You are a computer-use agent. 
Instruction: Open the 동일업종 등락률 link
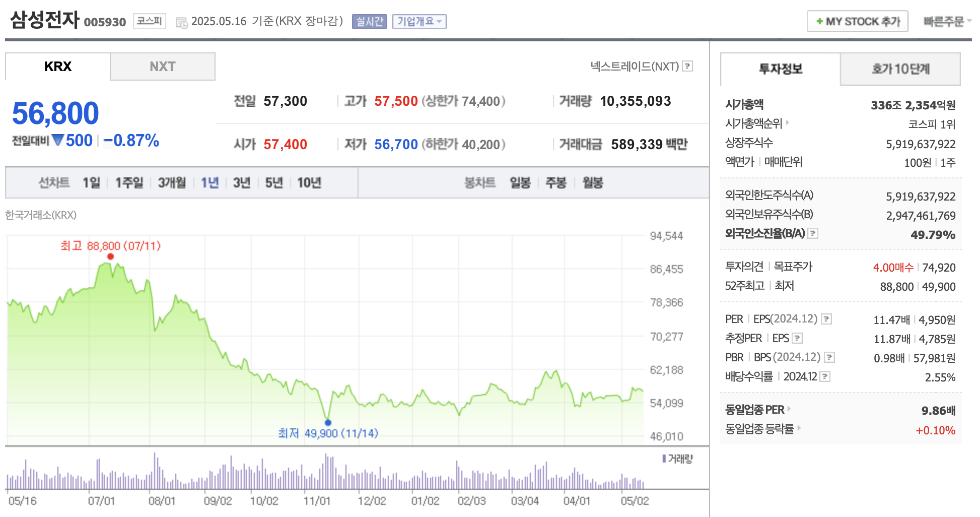coord(759,428)
